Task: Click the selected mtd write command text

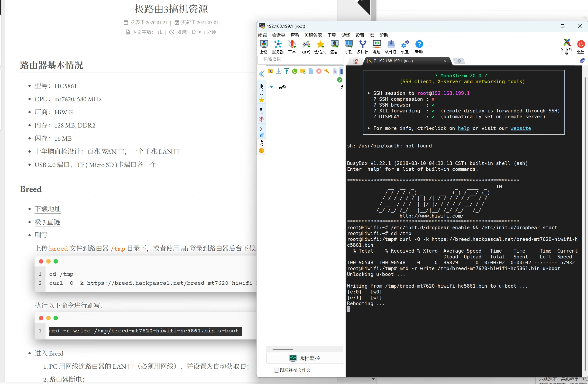Action: [145, 331]
